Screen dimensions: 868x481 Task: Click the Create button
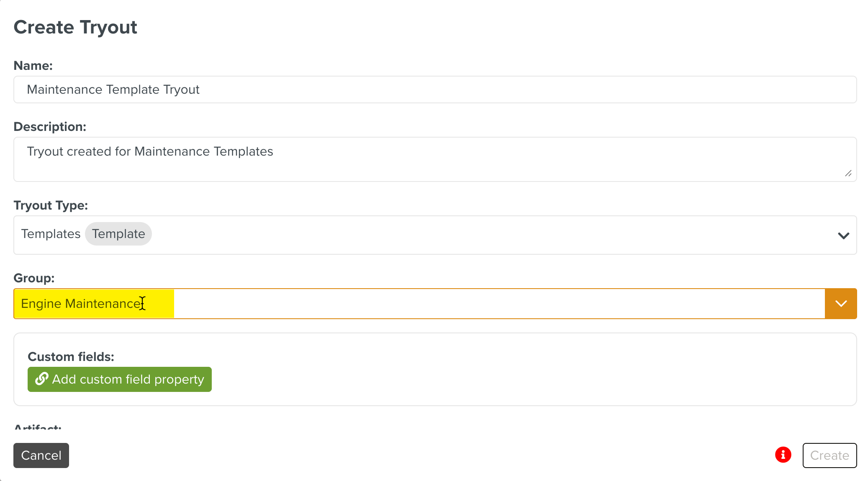[829, 455]
